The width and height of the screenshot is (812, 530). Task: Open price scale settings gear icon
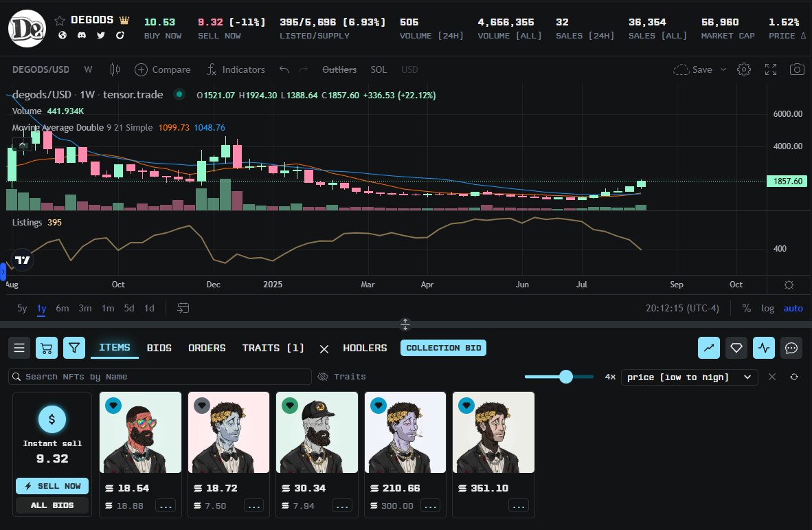coord(789,285)
